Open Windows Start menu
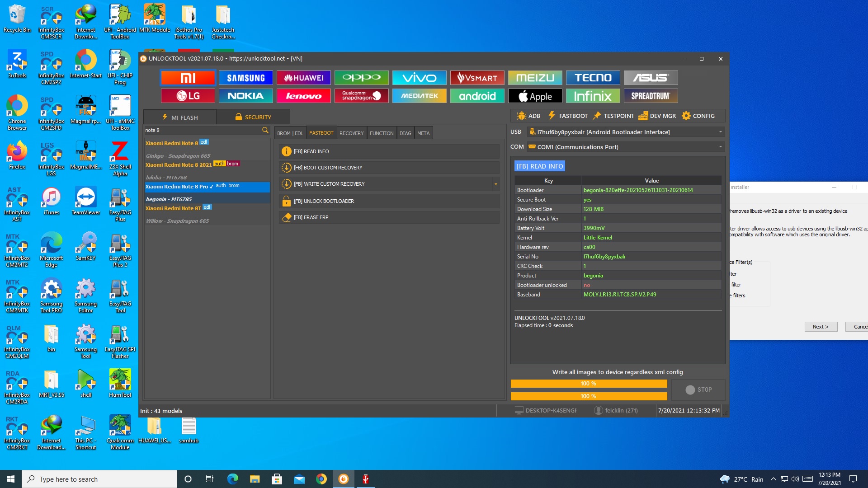The image size is (868, 488). 11,479
